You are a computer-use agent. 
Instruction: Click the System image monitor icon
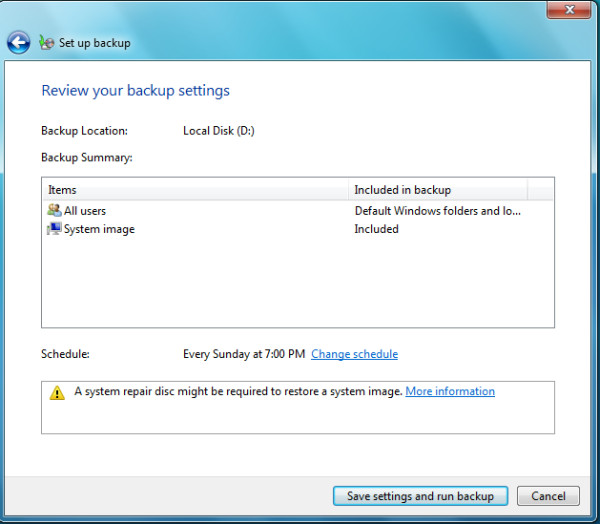(x=54, y=229)
